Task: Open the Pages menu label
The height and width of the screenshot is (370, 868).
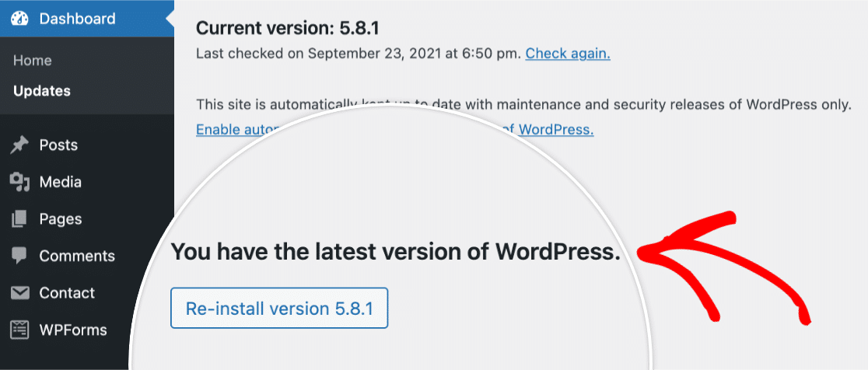Action: tap(61, 219)
